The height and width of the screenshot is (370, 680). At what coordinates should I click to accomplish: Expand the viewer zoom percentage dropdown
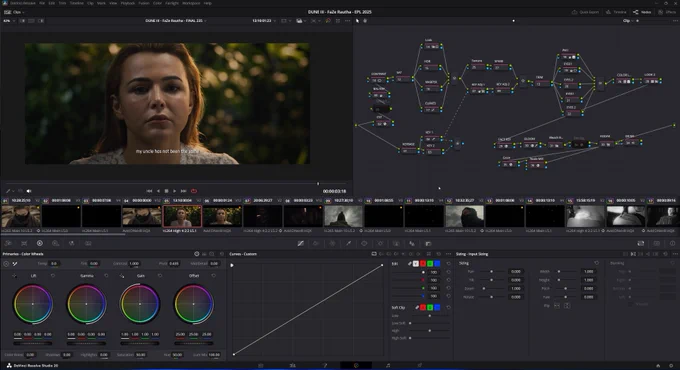[8, 20]
